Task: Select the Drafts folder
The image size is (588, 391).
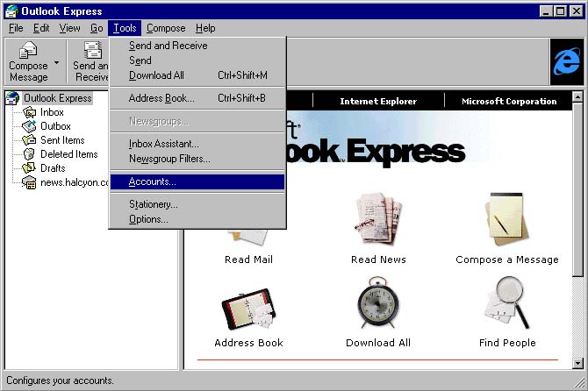Action: click(x=53, y=168)
